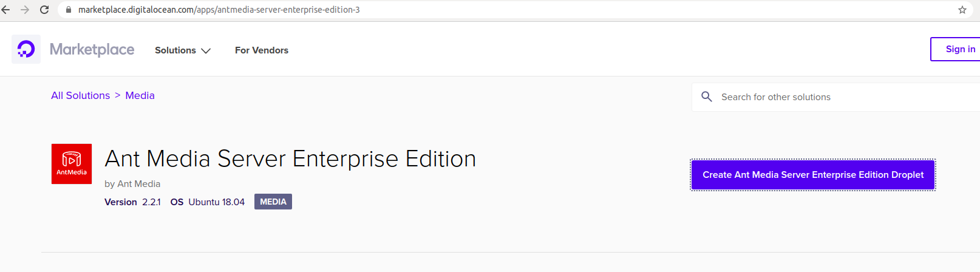980x272 pixels.
Task: Create Ant Media Server Enterprise Edition Droplet
Action: tap(813, 175)
